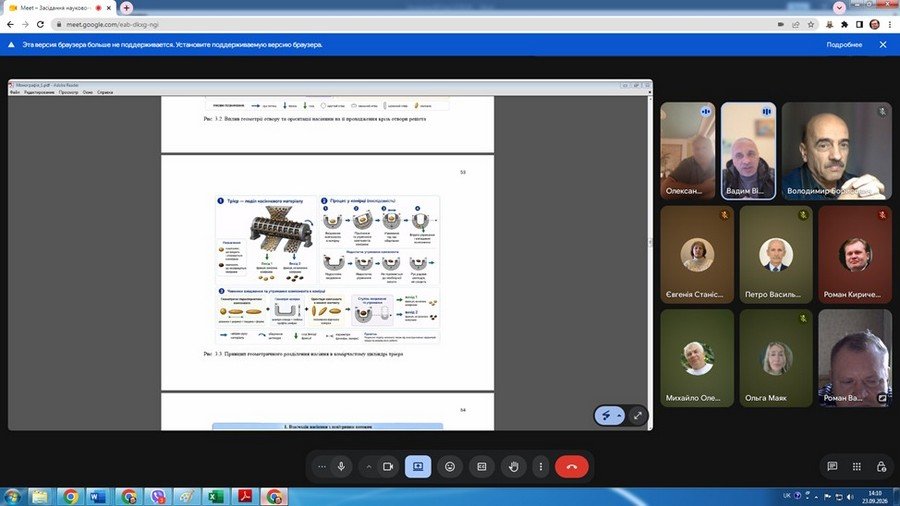Toggle the microphone on or off

tap(342, 466)
